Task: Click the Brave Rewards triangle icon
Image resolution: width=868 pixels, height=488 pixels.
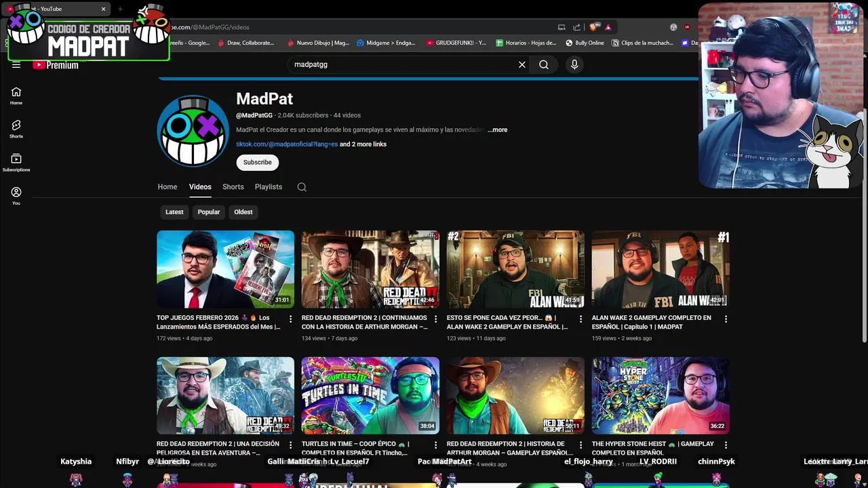Action: [608, 27]
